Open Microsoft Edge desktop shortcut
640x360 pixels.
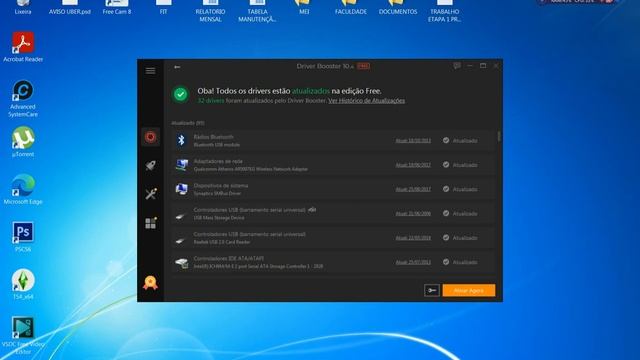[x=23, y=189]
